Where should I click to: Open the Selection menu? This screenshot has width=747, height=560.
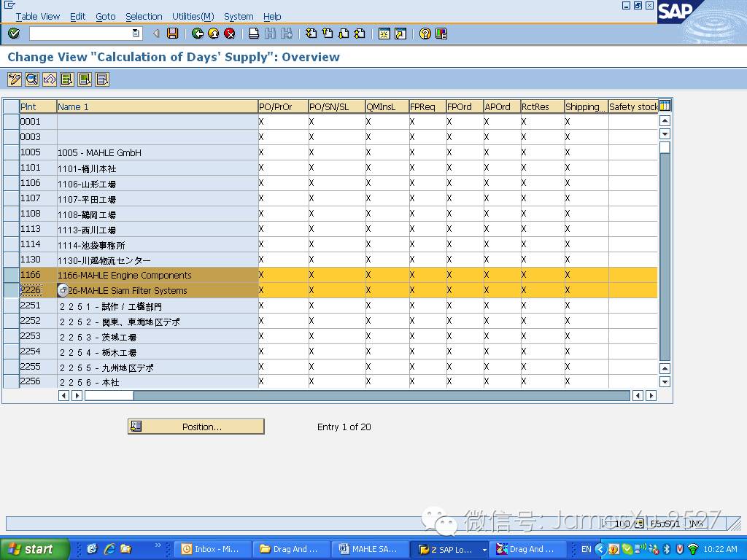144,17
